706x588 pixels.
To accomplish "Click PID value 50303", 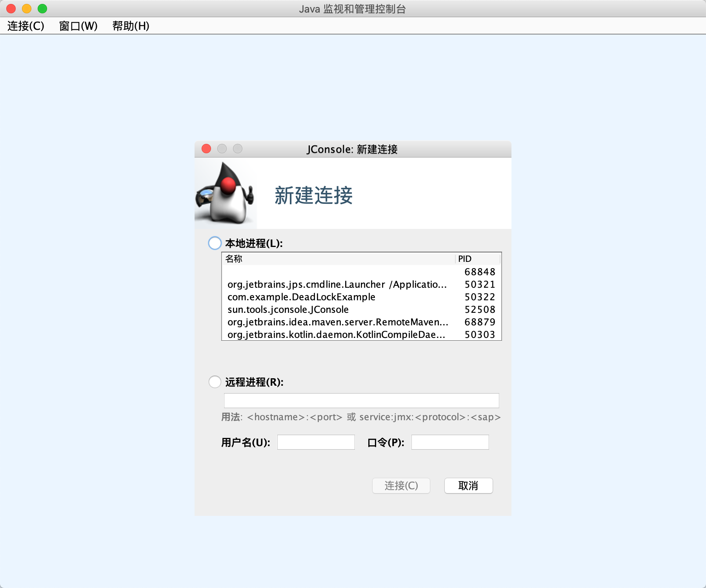I will [480, 334].
